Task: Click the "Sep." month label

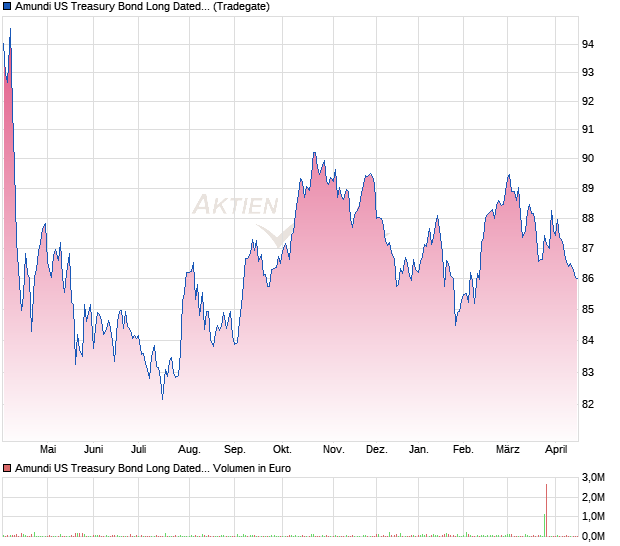Action: (234, 450)
